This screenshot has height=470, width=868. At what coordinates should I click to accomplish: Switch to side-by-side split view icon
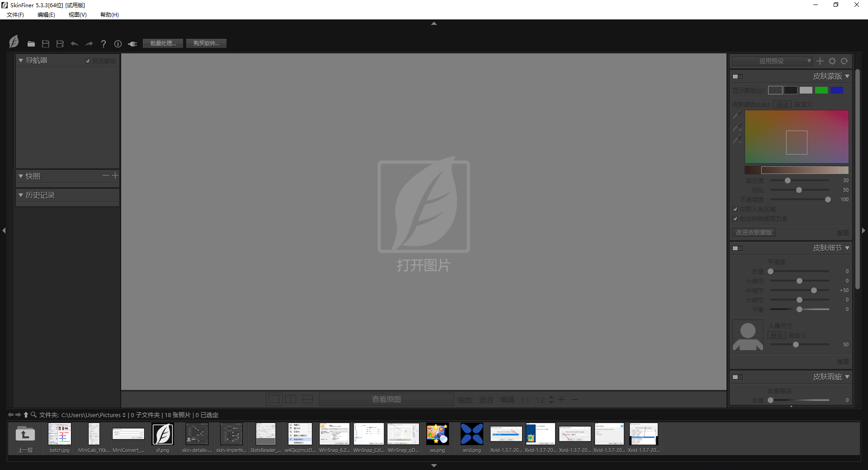point(291,399)
